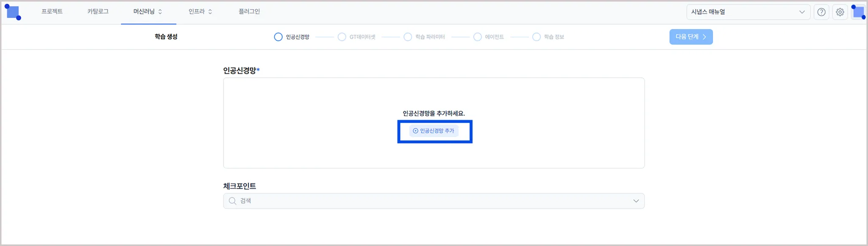
Task: Open the 프로젝트 menu
Action: 52,11
